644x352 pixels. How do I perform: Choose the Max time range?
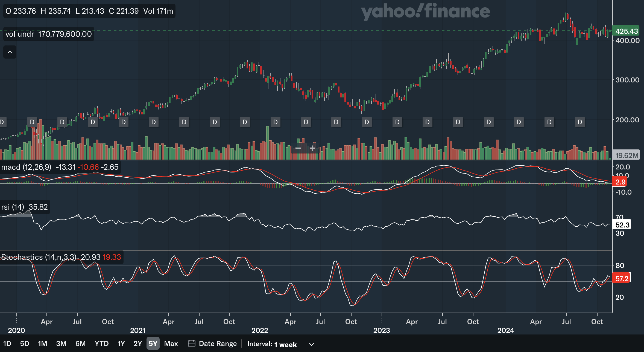click(x=171, y=344)
